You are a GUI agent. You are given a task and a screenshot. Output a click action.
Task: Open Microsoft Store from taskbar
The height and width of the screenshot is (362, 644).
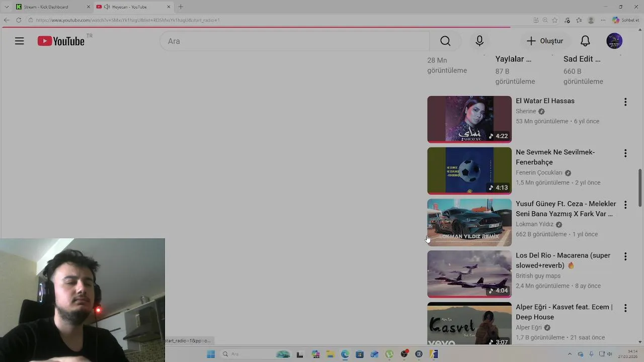click(x=359, y=354)
